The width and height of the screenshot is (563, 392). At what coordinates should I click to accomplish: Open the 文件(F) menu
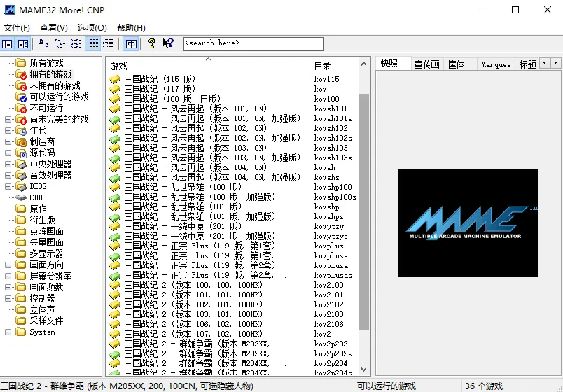click(17, 28)
